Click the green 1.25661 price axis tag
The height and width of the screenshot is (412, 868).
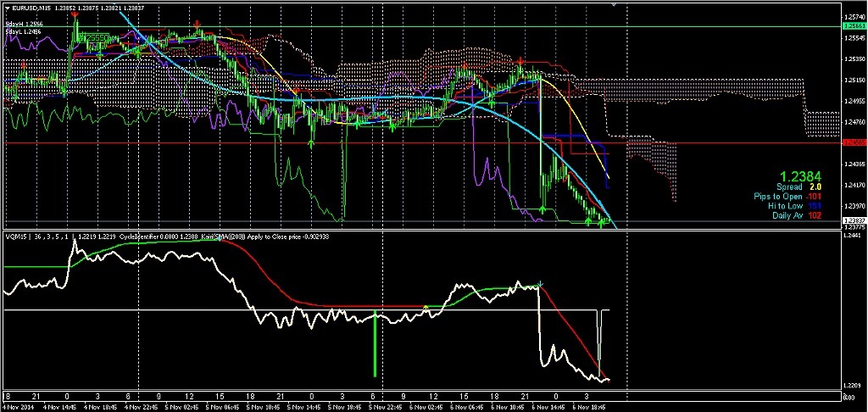pyautogui.click(x=854, y=27)
